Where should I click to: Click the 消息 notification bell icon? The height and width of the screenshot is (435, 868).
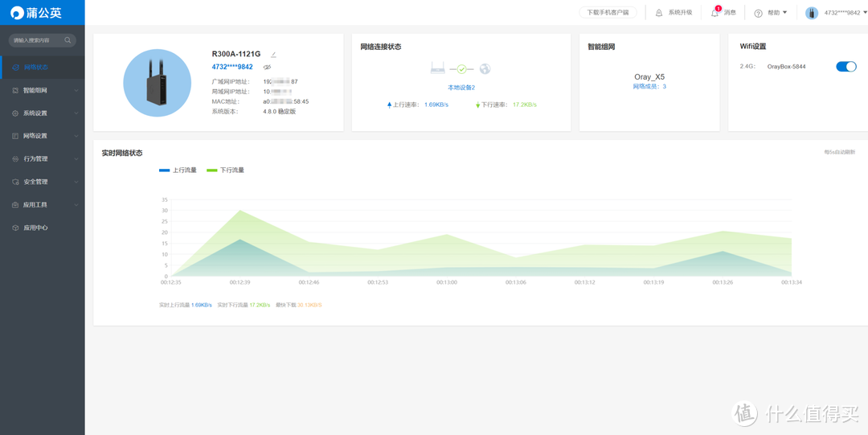pyautogui.click(x=714, y=13)
